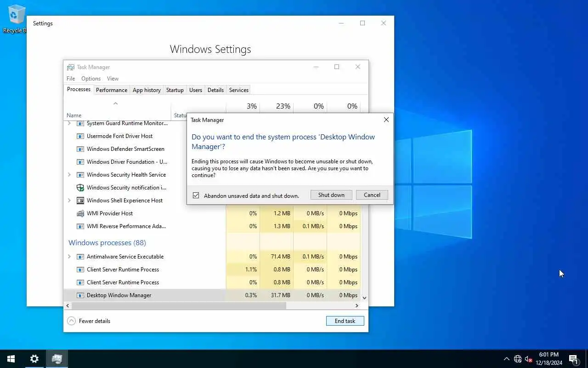This screenshot has height=368, width=588.
Task: Open the Windows Start menu
Action: (x=11, y=359)
